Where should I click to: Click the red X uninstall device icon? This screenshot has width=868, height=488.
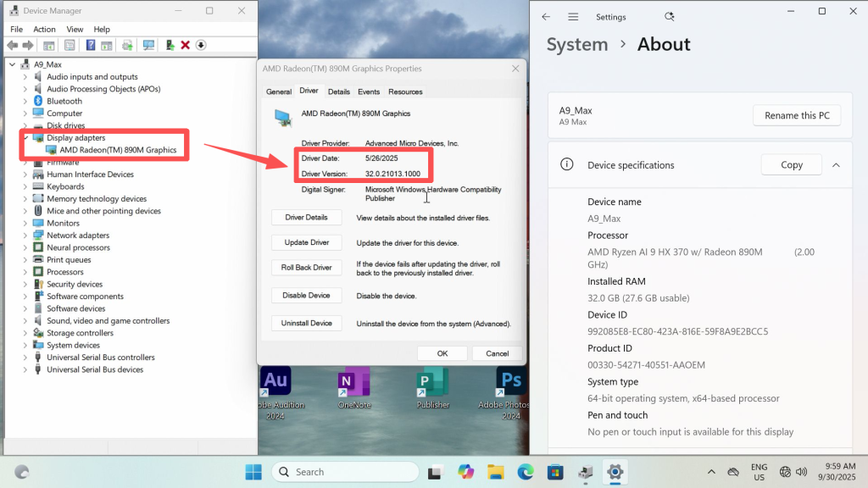click(x=185, y=45)
